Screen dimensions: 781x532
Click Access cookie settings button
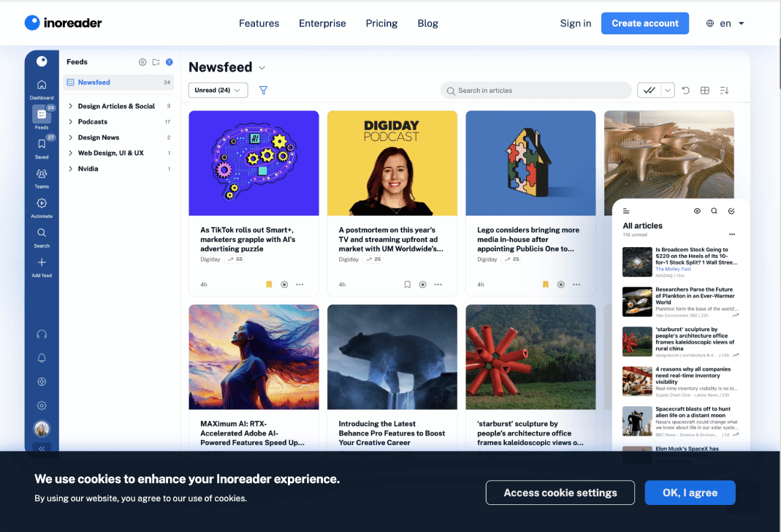(560, 493)
